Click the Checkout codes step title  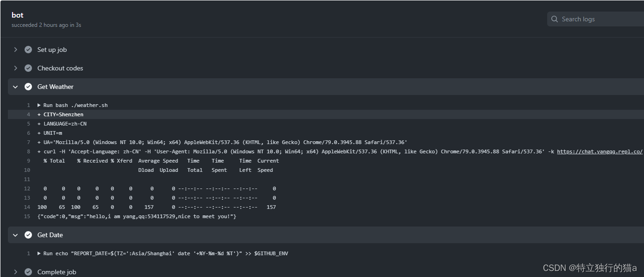coord(60,68)
